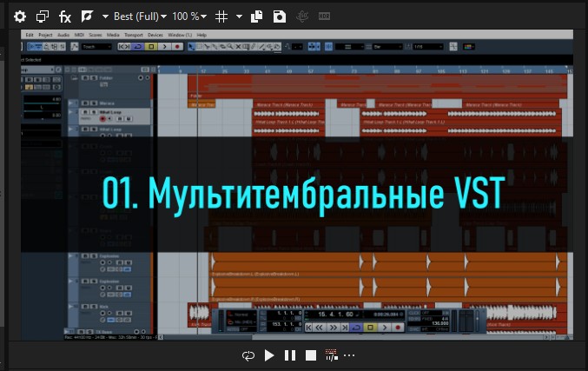
Task: Select the Draw pencil tool in Cubase toolbar
Action: point(254,47)
